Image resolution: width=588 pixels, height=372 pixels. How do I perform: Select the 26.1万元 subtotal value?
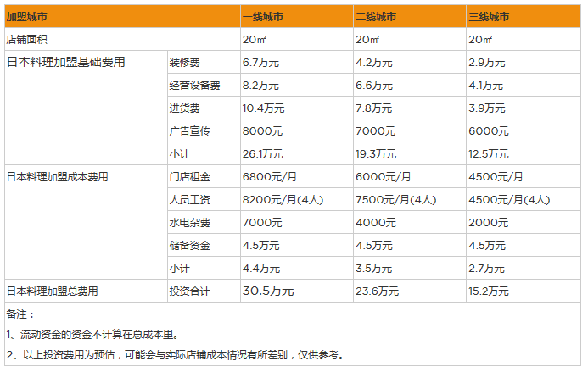point(262,154)
